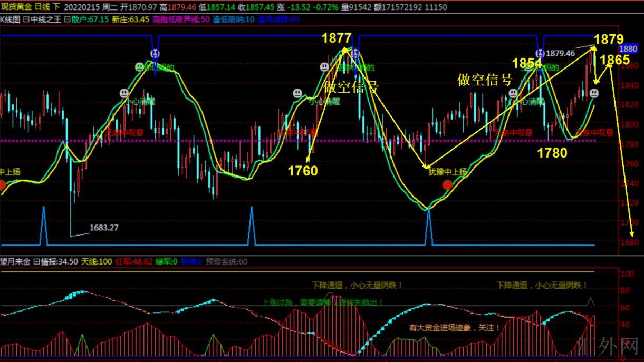Viewport: 644px width, 362px height.
Task: Click the 高抛低吸界线:50 legend entry
Action: pos(181,19)
